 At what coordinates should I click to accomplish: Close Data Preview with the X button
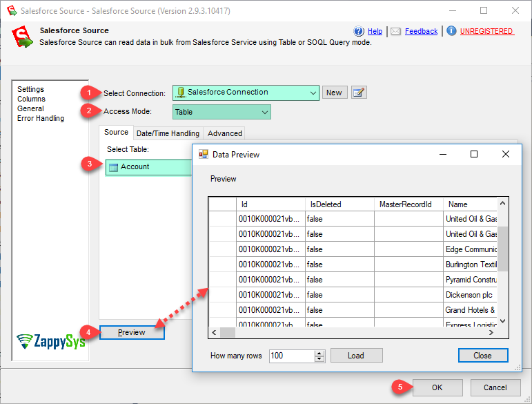click(506, 154)
